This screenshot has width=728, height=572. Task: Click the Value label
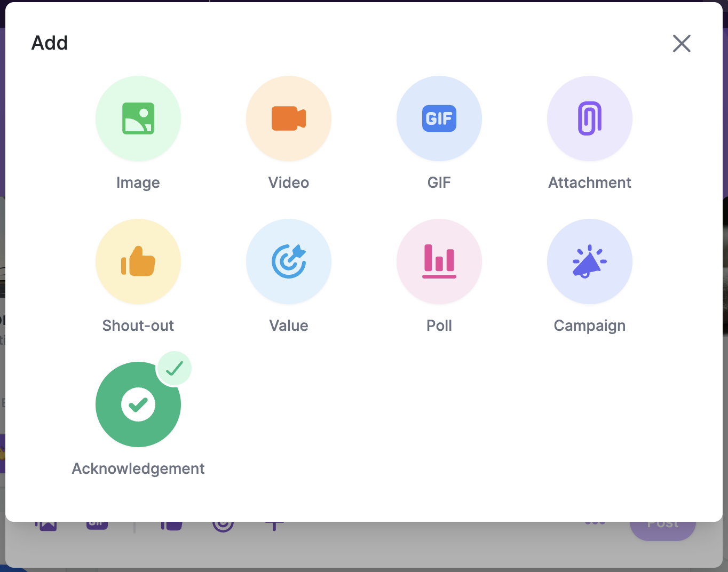click(289, 325)
